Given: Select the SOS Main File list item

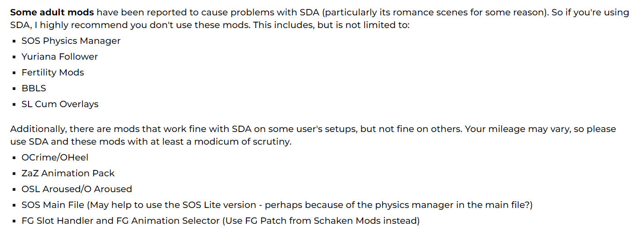Looking at the screenshot, I should (x=277, y=205).
